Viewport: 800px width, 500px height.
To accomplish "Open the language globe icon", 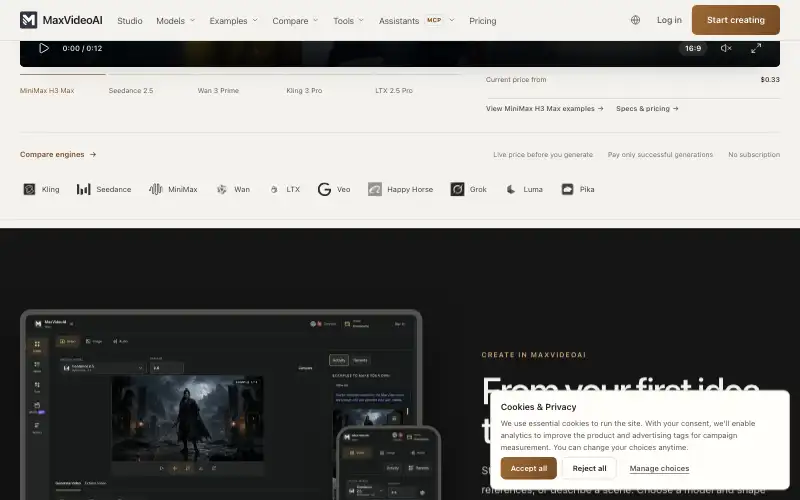I will (x=635, y=20).
